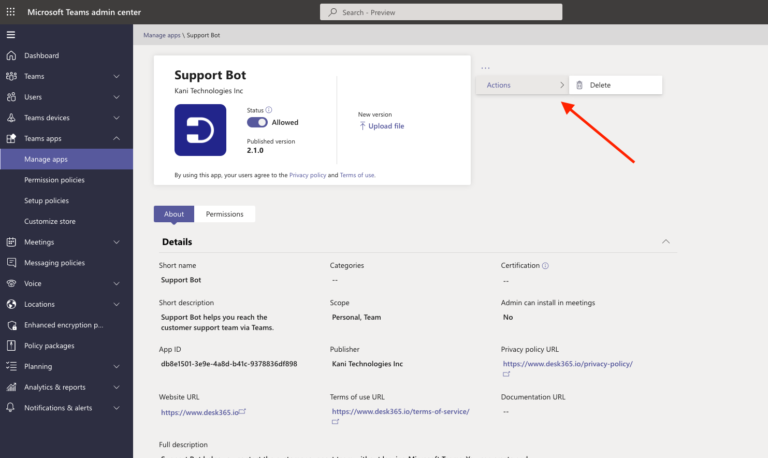The width and height of the screenshot is (768, 458).
Task: Switch to the Permissions tab
Action: click(224, 214)
